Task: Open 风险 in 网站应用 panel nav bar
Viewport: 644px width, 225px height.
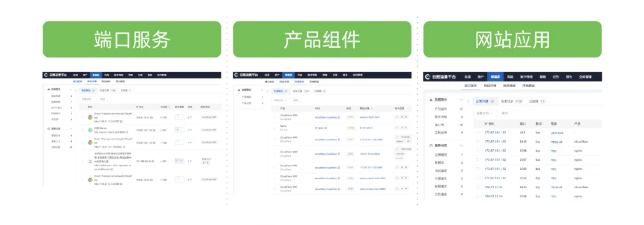Action: tap(510, 77)
